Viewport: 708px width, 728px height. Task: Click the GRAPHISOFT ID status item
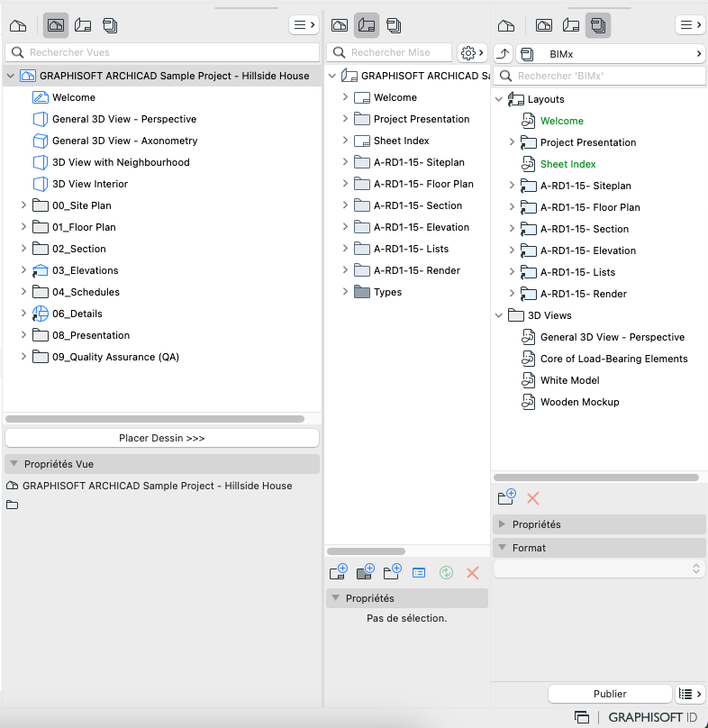click(653, 717)
